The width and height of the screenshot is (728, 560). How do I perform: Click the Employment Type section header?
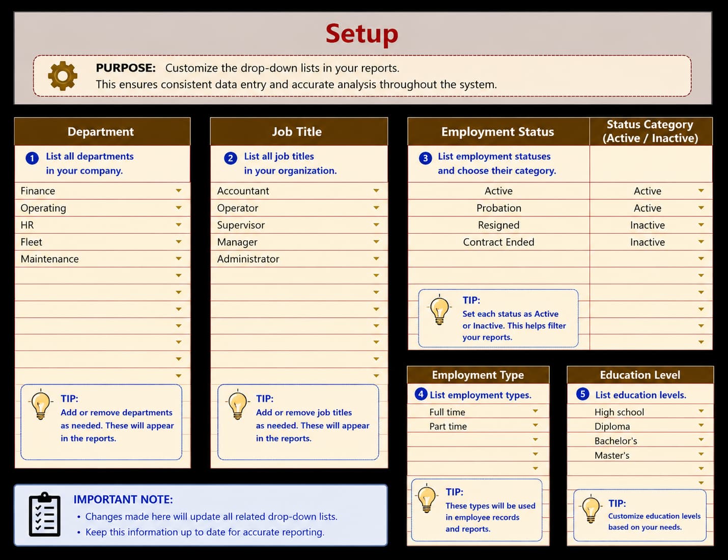[x=478, y=375]
